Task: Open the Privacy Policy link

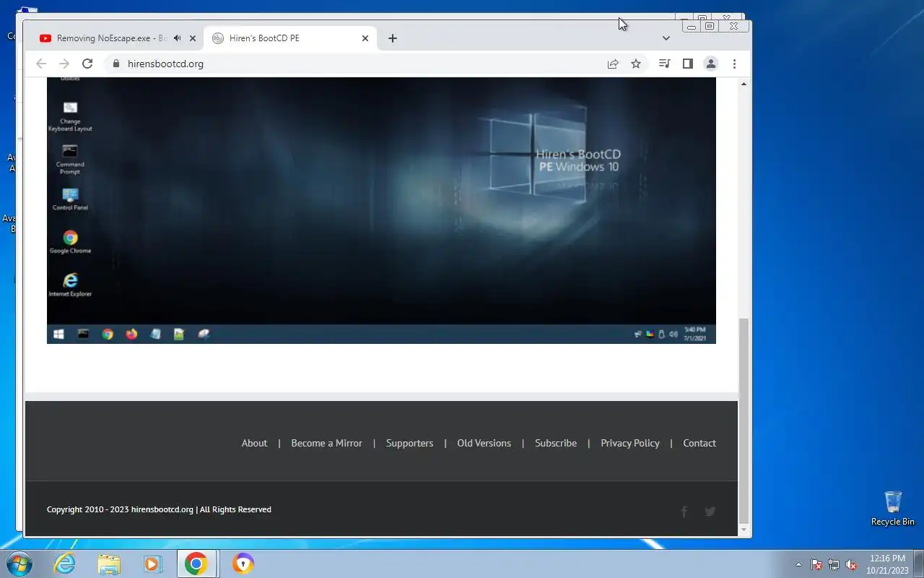Action: pyautogui.click(x=630, y=443)
